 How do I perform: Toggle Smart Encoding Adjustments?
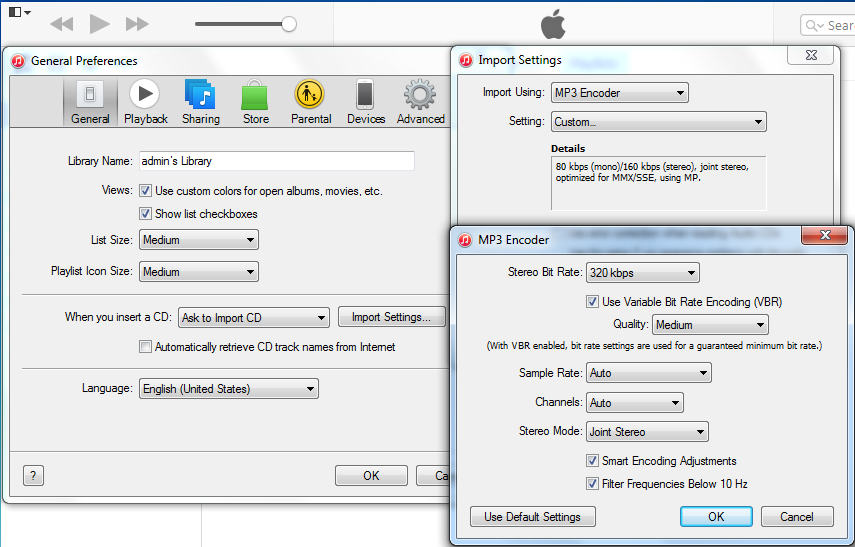click(592, 461)
